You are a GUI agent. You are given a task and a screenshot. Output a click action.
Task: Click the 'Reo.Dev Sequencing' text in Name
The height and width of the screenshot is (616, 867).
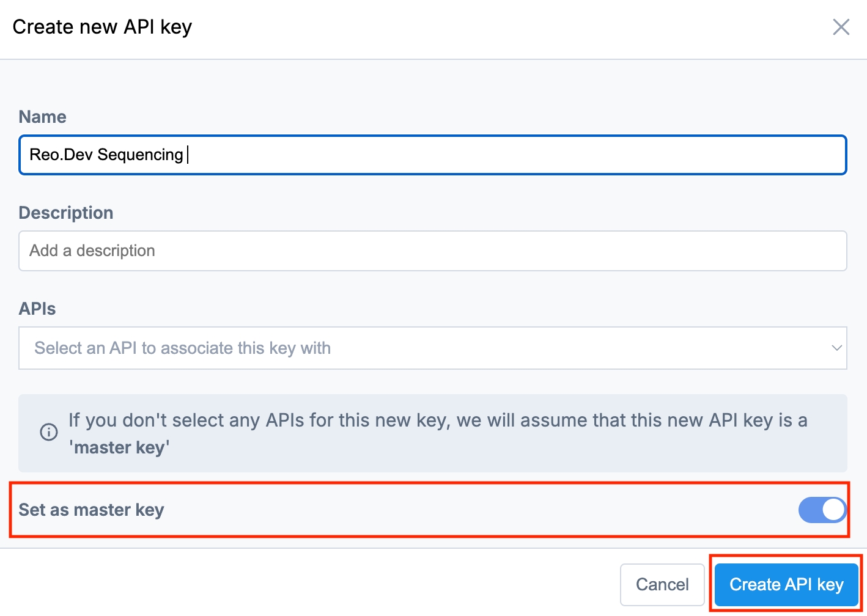click(x=106, y=155)
